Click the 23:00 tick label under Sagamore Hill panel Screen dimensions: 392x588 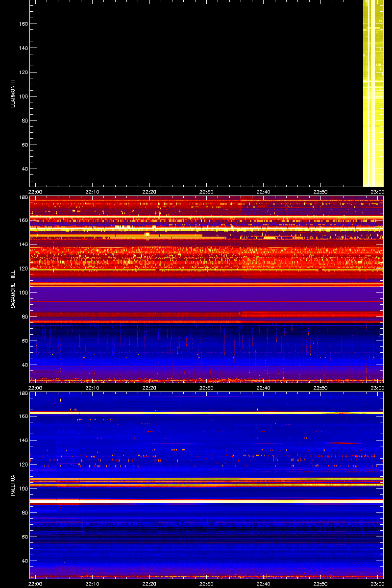pos(377,388)
